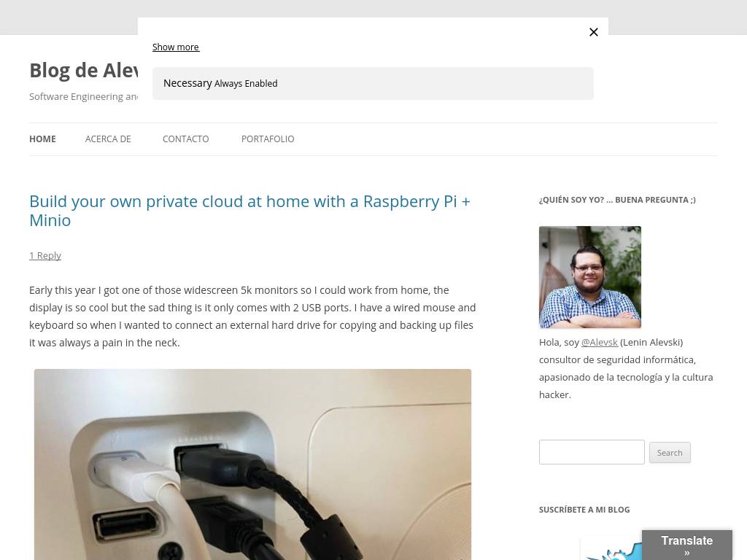The height and width of the screenshot is (560, 747).
Task: Select the Always Enabled label
Action: point(246,84)
